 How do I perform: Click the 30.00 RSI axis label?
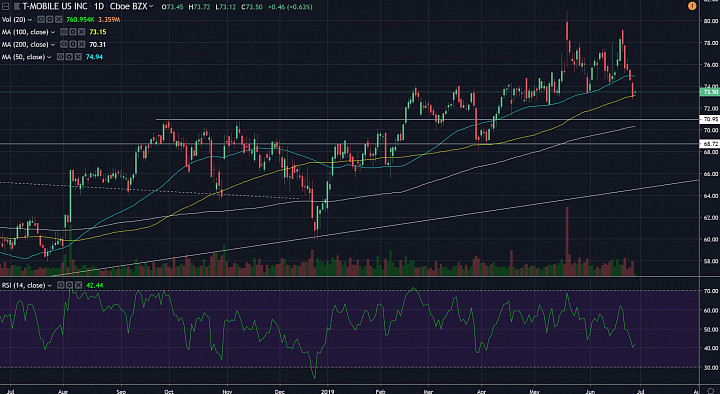point(710,367)
